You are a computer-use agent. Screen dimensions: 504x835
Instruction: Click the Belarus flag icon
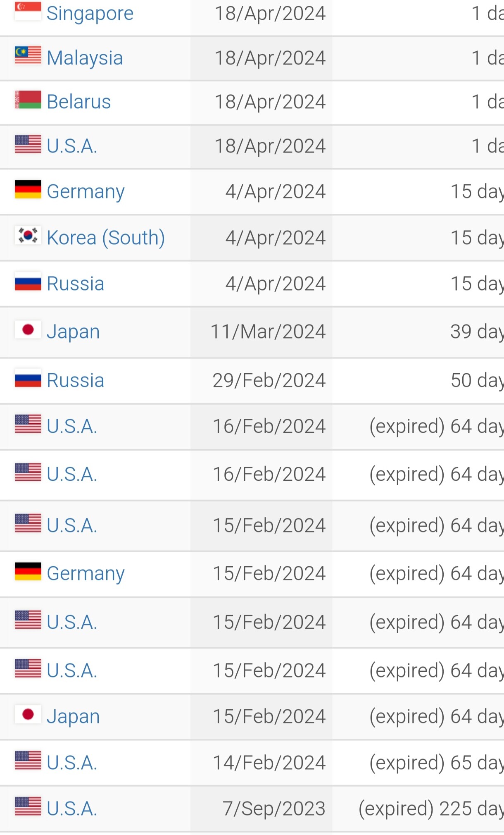tap(28, 100)
